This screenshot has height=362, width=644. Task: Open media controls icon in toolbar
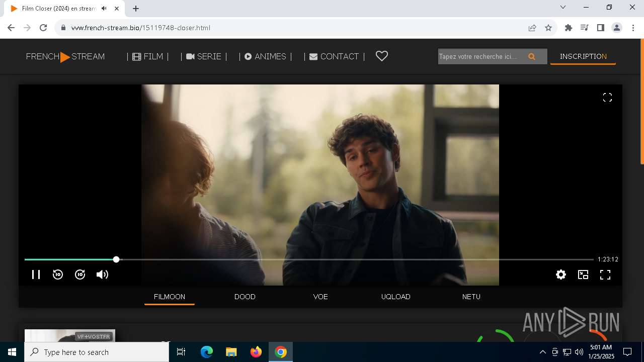(x=585, y=28)
